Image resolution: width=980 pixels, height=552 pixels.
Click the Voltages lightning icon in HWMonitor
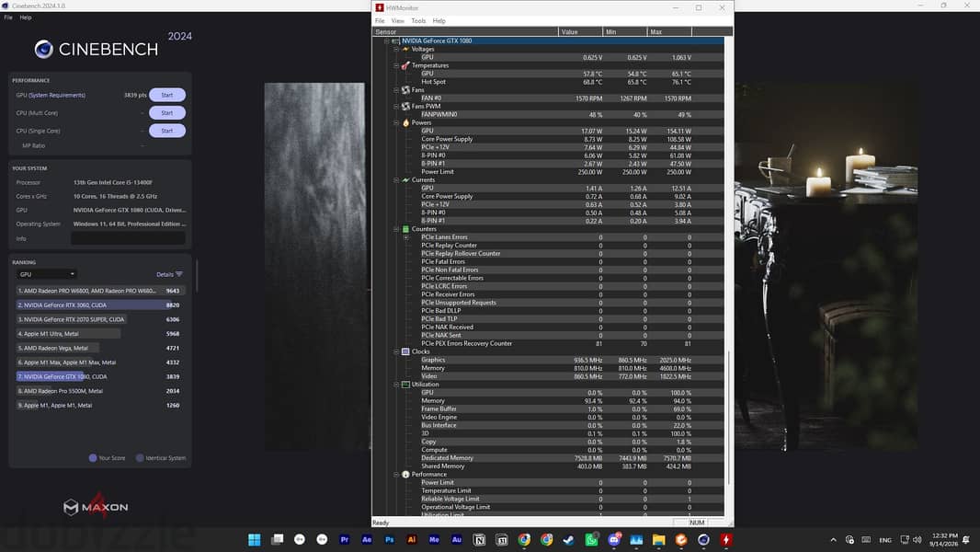[405, 49]
